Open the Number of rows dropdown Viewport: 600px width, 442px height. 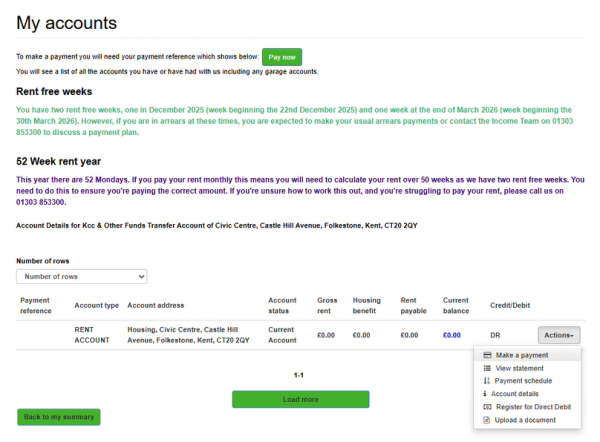[82, 277]
